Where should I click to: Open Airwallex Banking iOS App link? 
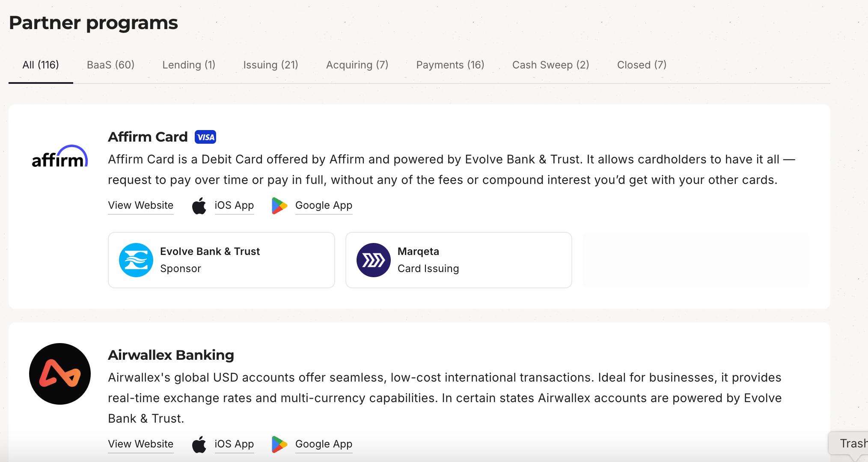tap(234, 444)
